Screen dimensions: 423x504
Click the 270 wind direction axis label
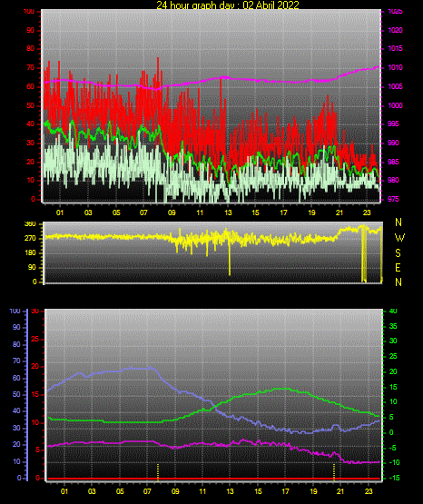(x=30, y=239)
